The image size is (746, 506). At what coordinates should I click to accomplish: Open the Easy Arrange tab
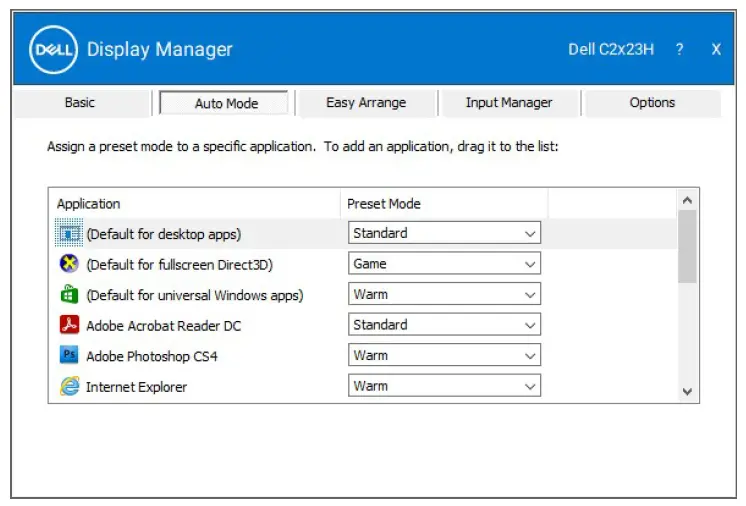[x=366, y=103]
